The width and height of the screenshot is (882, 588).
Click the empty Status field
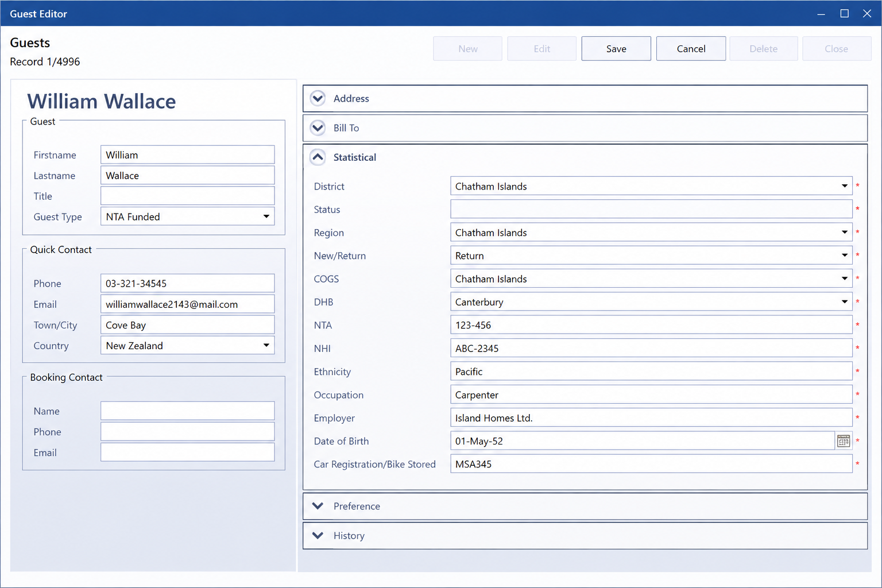tap(651, 210)
